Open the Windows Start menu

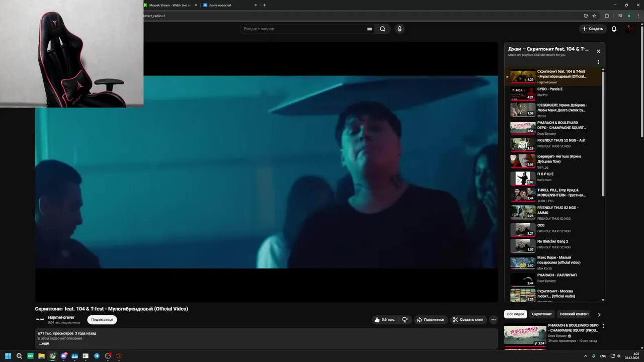pyautogui.click(x=8, y=356)
